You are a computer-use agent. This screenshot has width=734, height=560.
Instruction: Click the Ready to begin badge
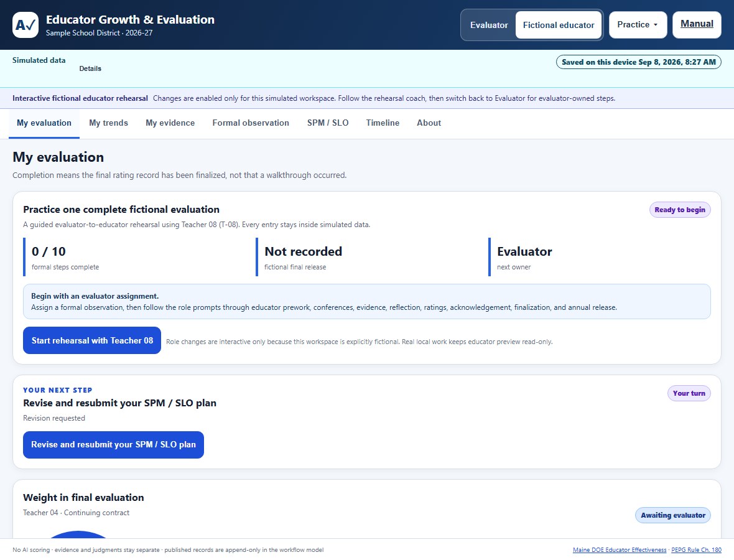tap(680, 210)
